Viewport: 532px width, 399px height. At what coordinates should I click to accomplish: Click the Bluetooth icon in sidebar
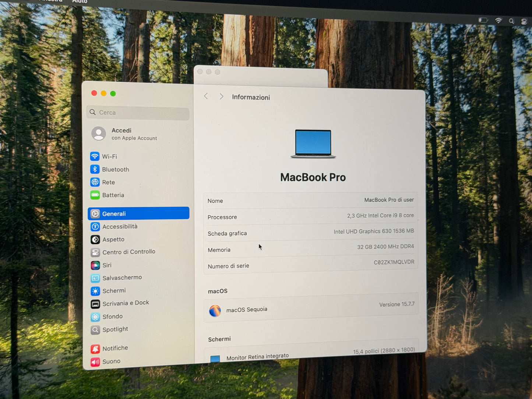click(95, 169)
